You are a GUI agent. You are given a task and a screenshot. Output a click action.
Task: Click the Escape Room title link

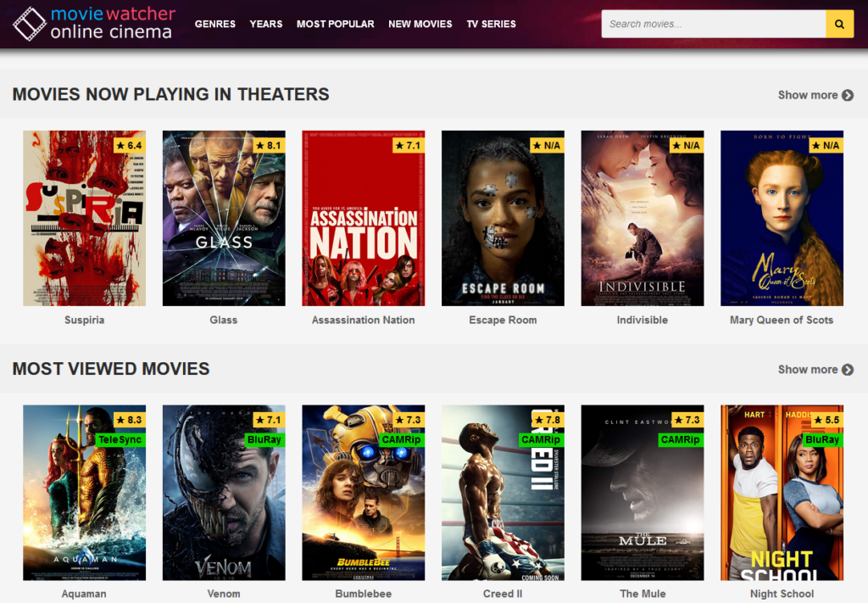click(503, 320)
